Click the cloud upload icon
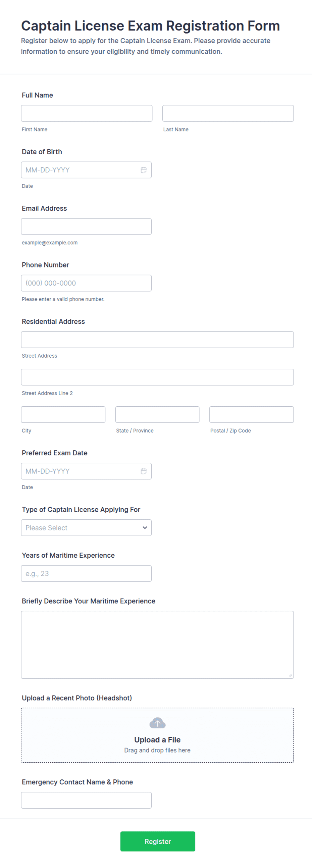This screenshot has width=312, height=868. pyautogui.click(x=157, y=723)
